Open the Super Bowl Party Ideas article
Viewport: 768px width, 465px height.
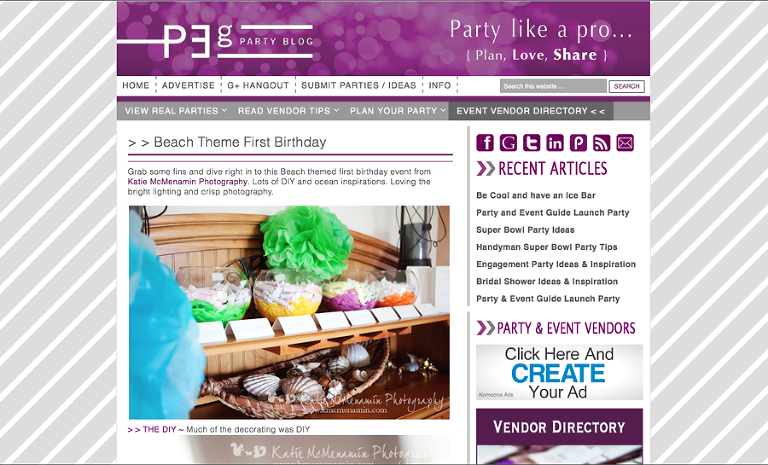coord(525,230)
